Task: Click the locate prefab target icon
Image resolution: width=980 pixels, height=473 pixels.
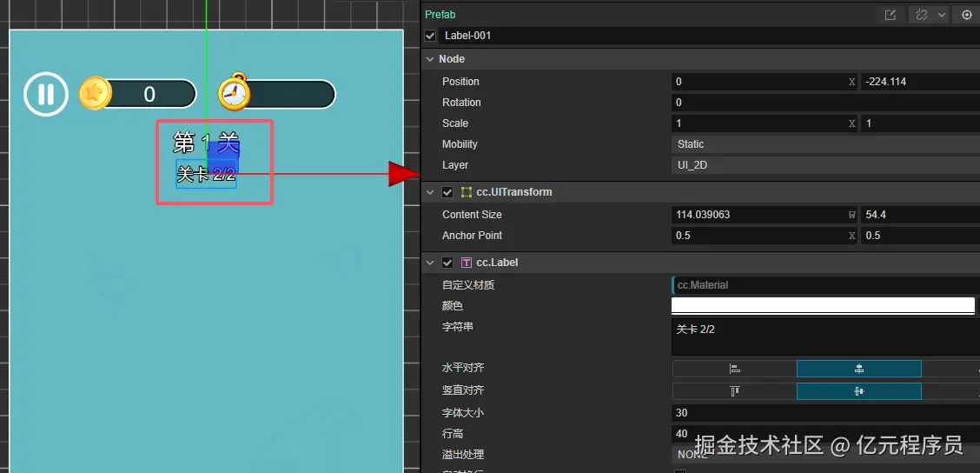Action: tap(966, 15)
